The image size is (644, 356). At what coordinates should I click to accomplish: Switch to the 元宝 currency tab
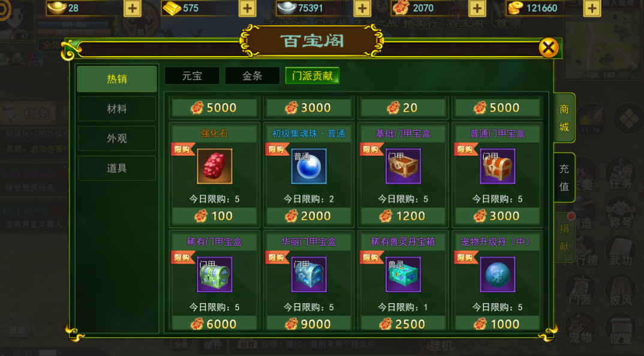click(192, 76)
